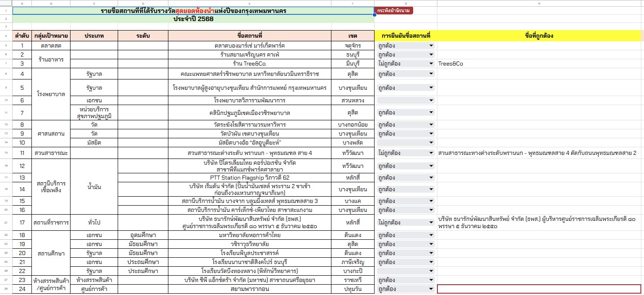Click the ศาสนสถาน group cell
Screen dimensions: 644x295
[51, 133]
